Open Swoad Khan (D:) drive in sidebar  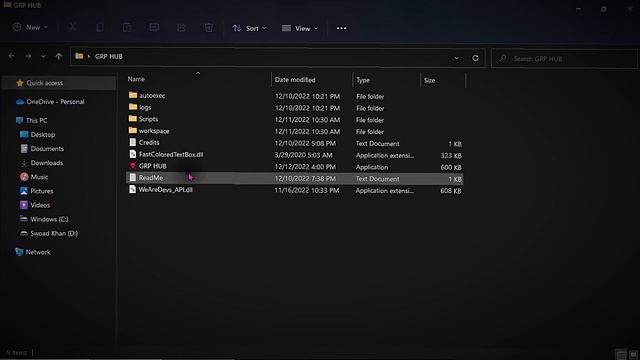coord(54,233)
